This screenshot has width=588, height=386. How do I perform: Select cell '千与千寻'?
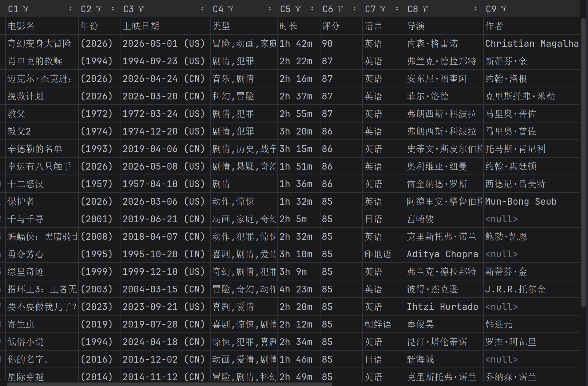(x=42, y=219)
